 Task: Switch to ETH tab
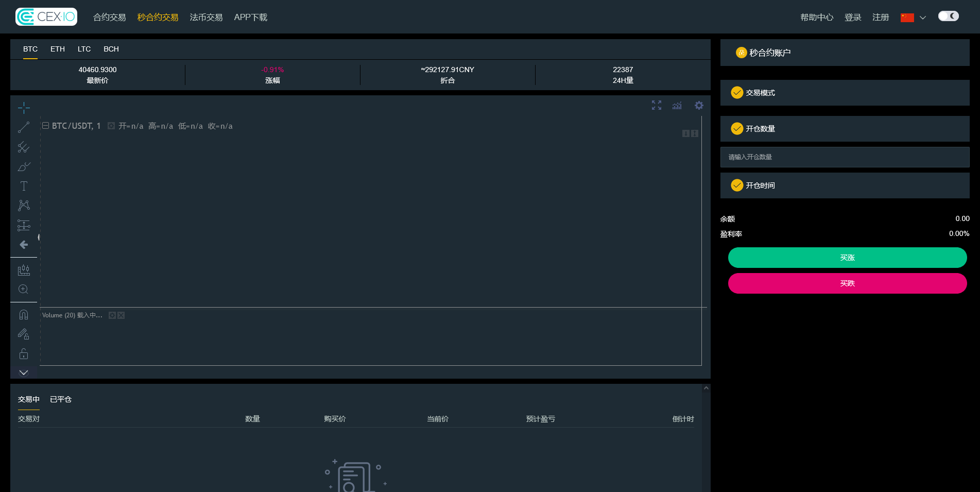click(x=58, y=49)
